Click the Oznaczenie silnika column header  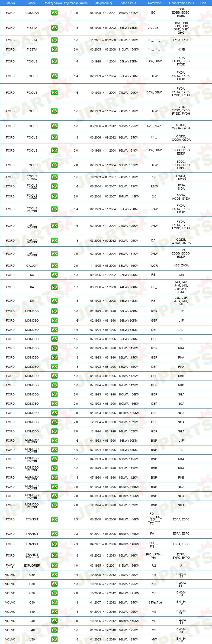click(x=181, y=3)
